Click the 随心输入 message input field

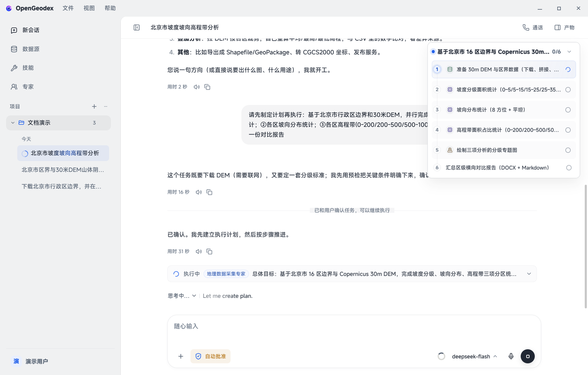coord(354,327)
